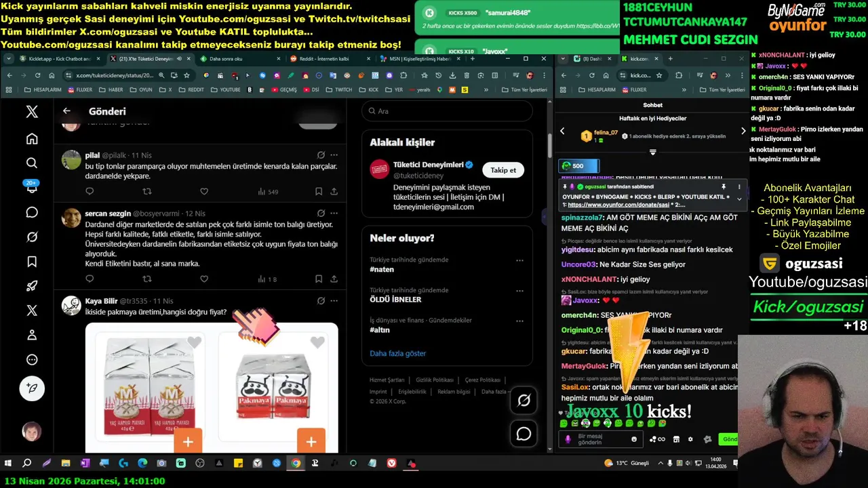Collapse weekly gifters panel handle
The height and width of the screenshot is (488, 868).
click(652, 152)
